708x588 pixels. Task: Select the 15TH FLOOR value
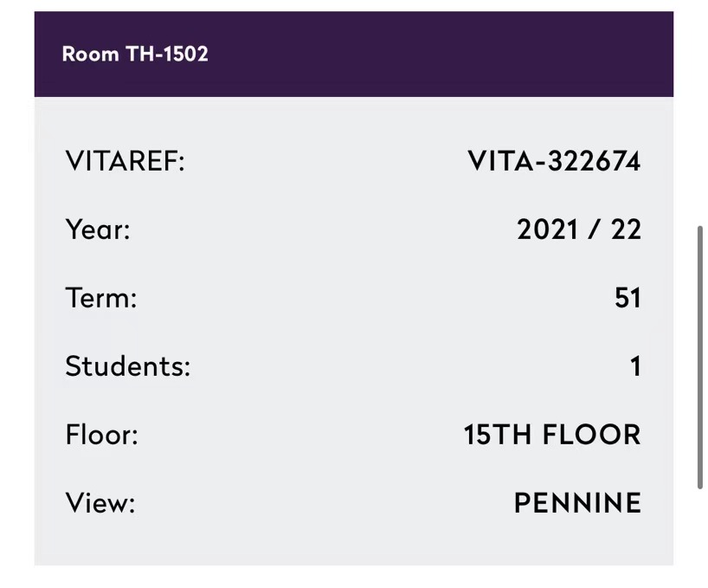(552, 435)
